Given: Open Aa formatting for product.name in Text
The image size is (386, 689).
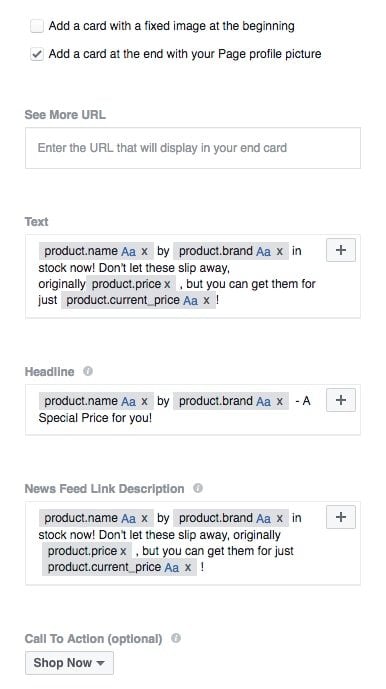Looking at the screenshot, I should (128, 251).
